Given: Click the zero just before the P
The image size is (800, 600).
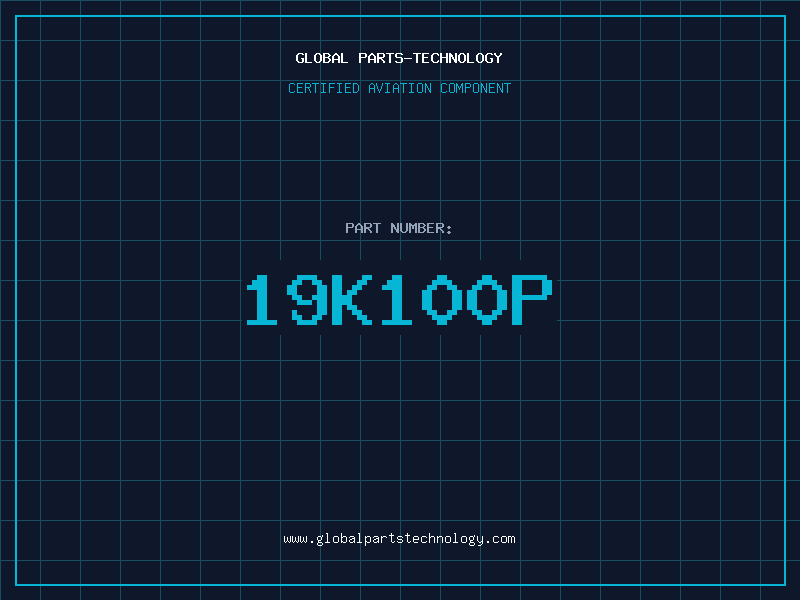Looking at the screenshot, I should point(487,299).
